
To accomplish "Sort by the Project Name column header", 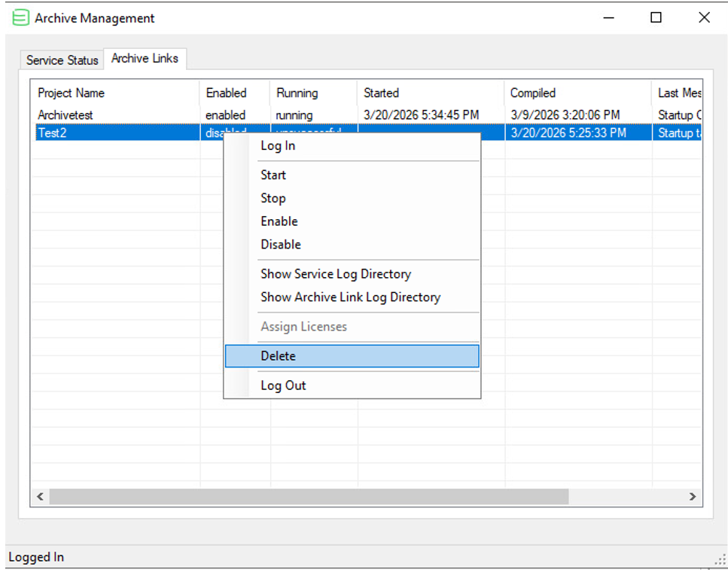I will coord(116,93).
